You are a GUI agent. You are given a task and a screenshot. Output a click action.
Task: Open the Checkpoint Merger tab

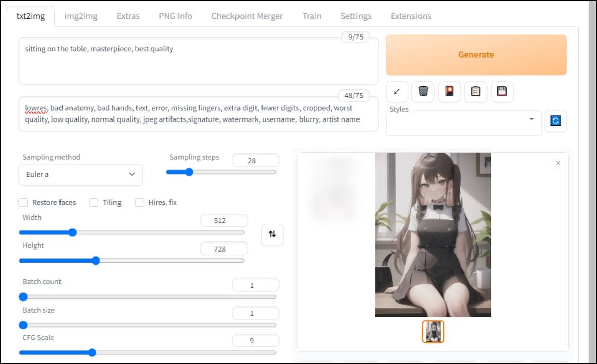tap(247, 16)
